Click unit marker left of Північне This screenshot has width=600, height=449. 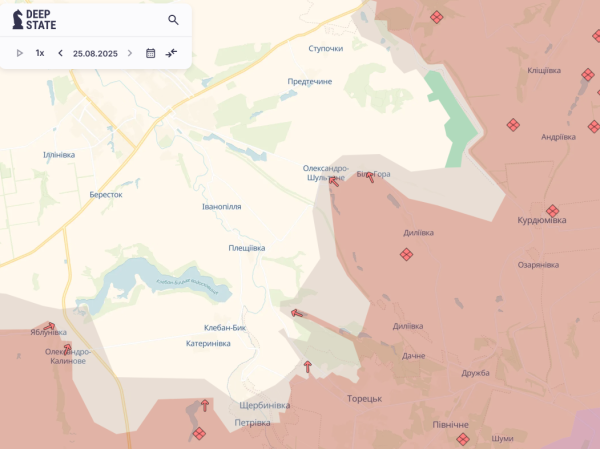463,439
